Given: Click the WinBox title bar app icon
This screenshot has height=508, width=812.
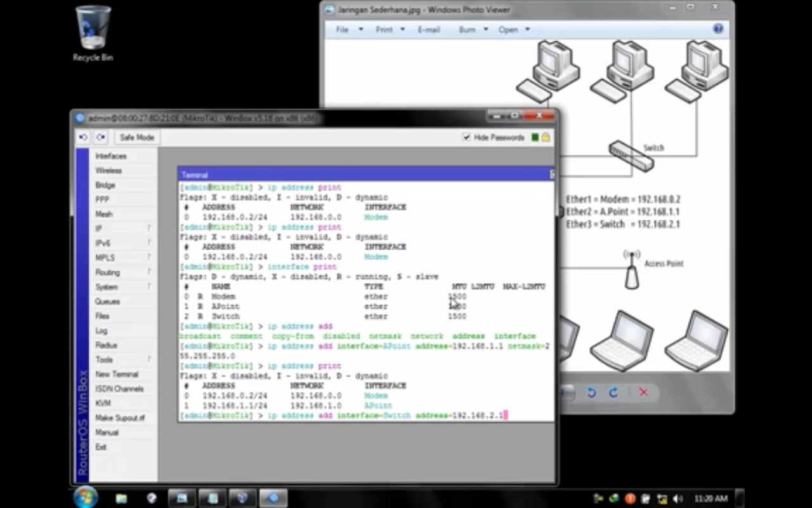Looking at the screenshot, I should click(x=80, y=117).
